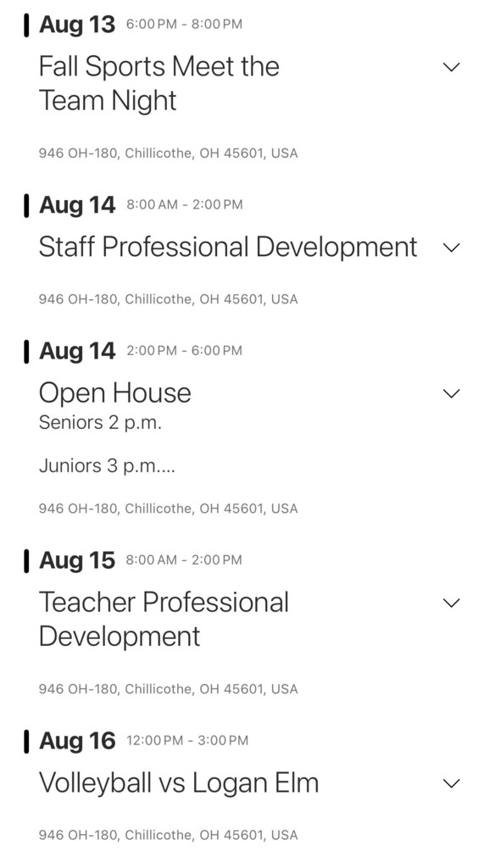The width and height of the screenshot is (484, 868).
Task: Expand Volleyball vs Logan Elm chevron
Action: [x=452, y=783]
